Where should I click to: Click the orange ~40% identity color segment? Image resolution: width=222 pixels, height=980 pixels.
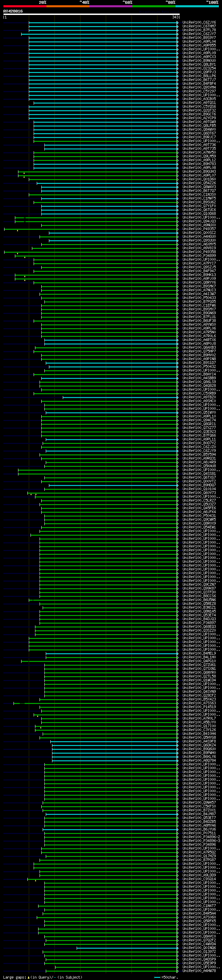click(x=68, y=6)
